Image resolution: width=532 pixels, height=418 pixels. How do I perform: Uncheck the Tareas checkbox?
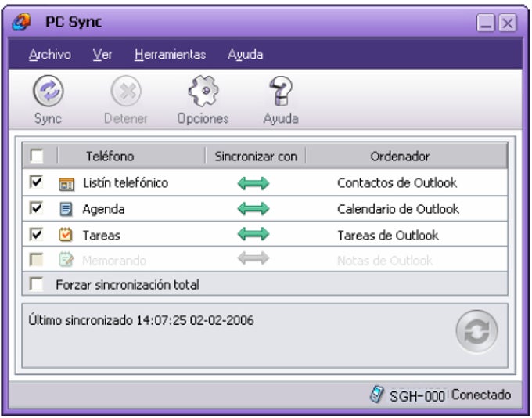pos(36,234)
